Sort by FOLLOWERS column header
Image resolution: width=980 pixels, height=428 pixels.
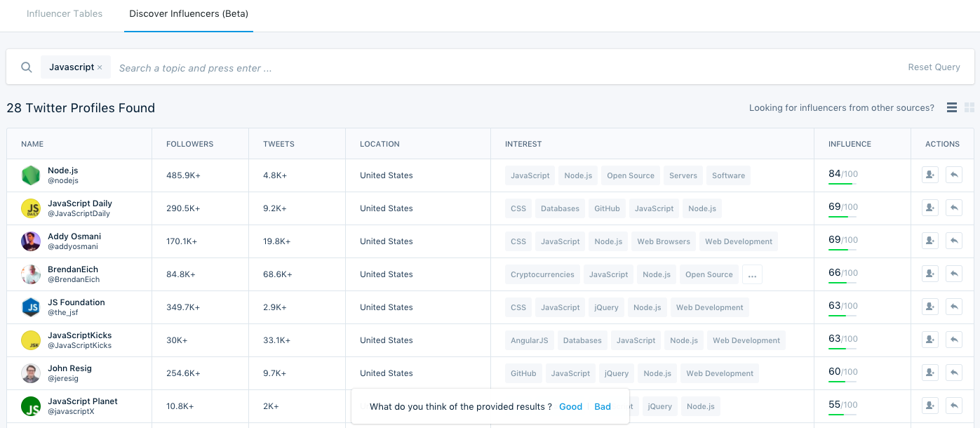coord(189,144)
